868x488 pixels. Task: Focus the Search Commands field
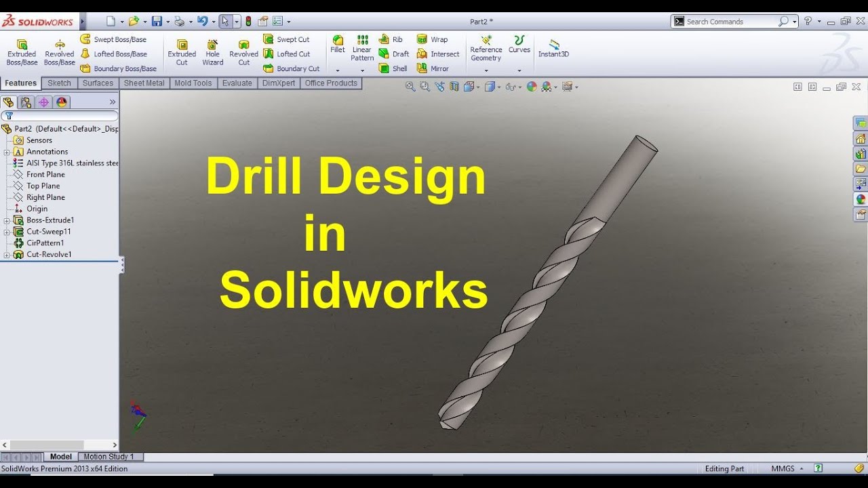click(731, 22)
